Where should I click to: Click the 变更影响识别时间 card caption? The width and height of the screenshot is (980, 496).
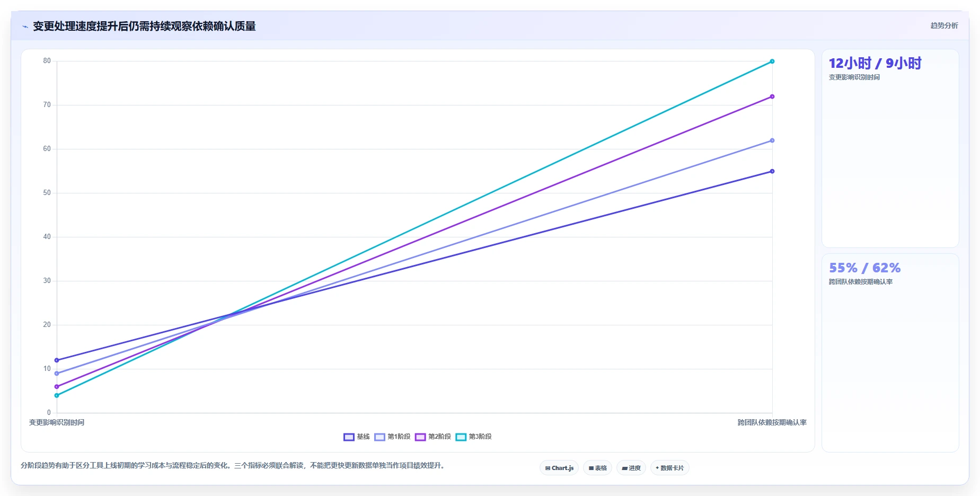click(x=854, y=77)
